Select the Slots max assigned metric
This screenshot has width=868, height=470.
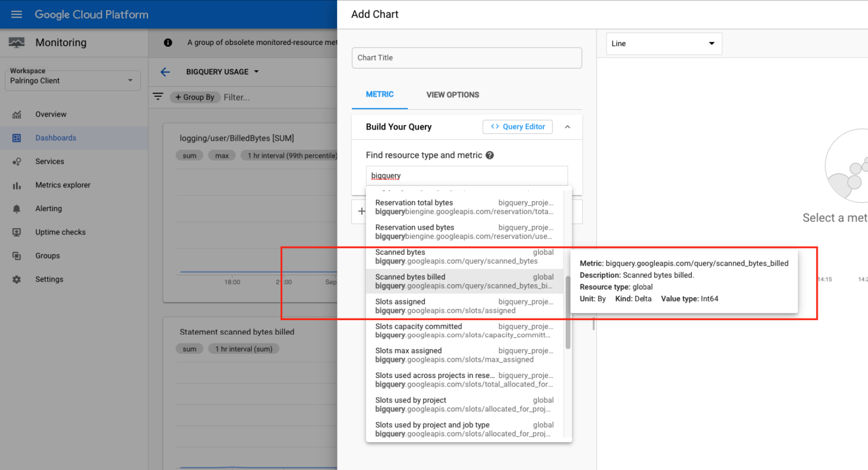pyautogui.click(x=465, y=355)
